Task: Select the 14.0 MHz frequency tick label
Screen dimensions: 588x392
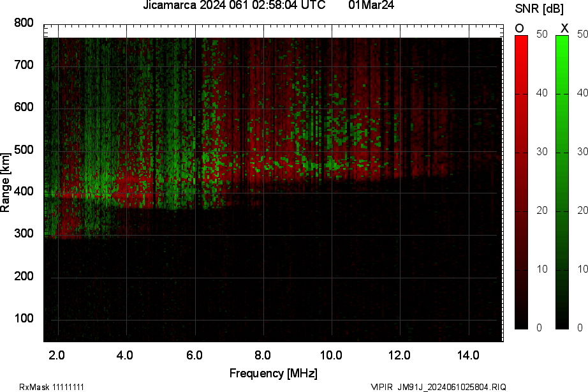Action: pos(468,355)
